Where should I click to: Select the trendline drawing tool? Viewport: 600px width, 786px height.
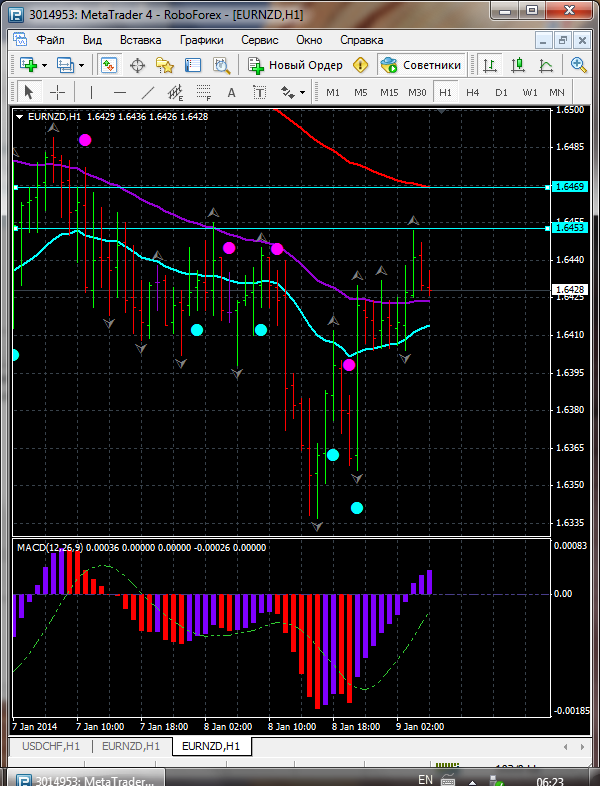[147, 92]
